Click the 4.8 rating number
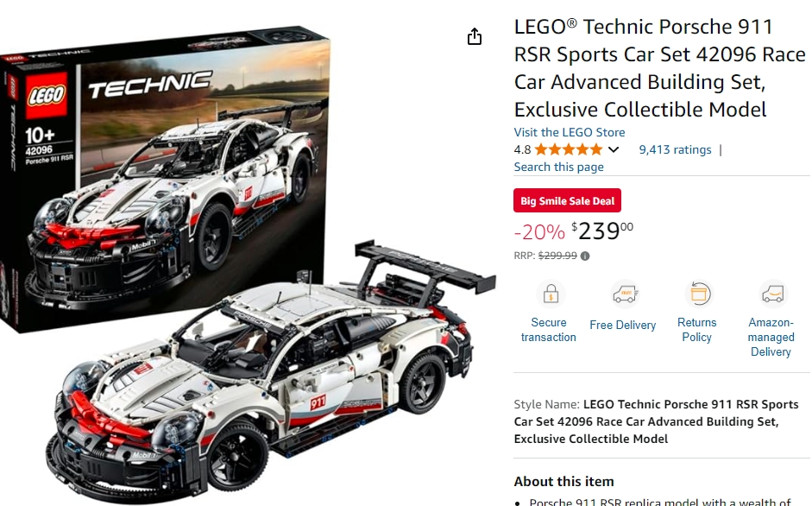This screenshot has height=506, width=812. coord(522,150)
